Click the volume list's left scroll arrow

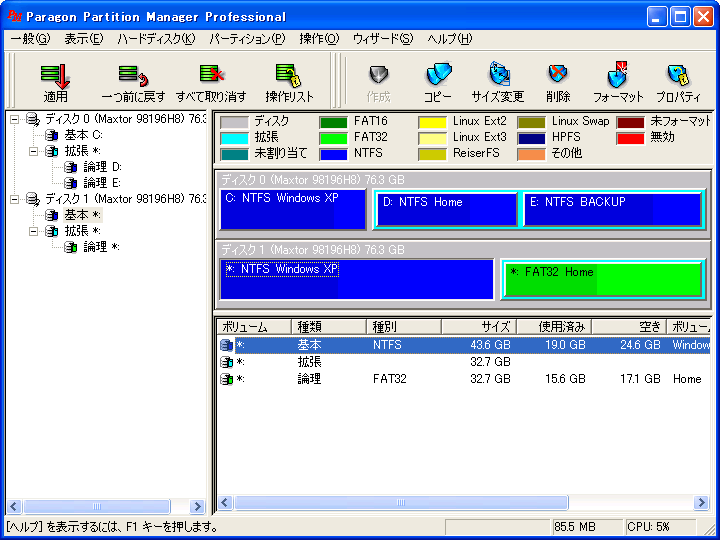click(x=225, y=503)
